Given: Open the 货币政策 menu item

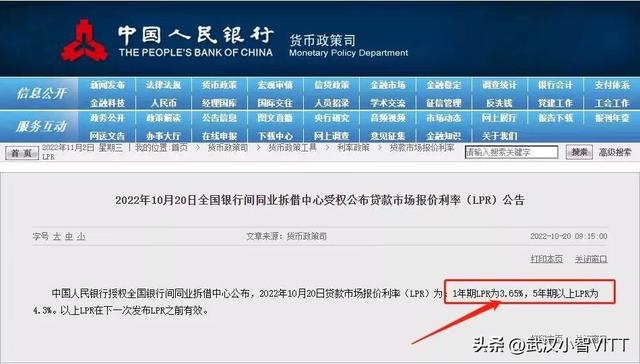Looking at the screenshot, I should tap(219, 85).
